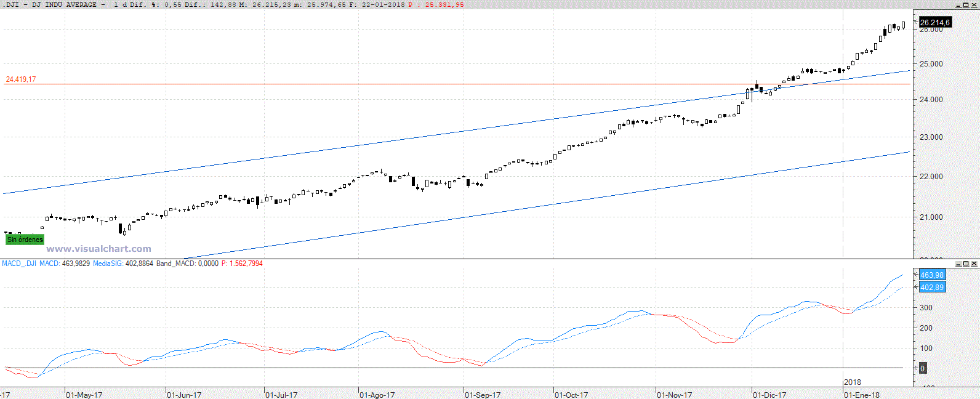The width and height of the screenshot is (980, 399).
Task: Click the 22.000 price scale label
Action: coord(931,177)
